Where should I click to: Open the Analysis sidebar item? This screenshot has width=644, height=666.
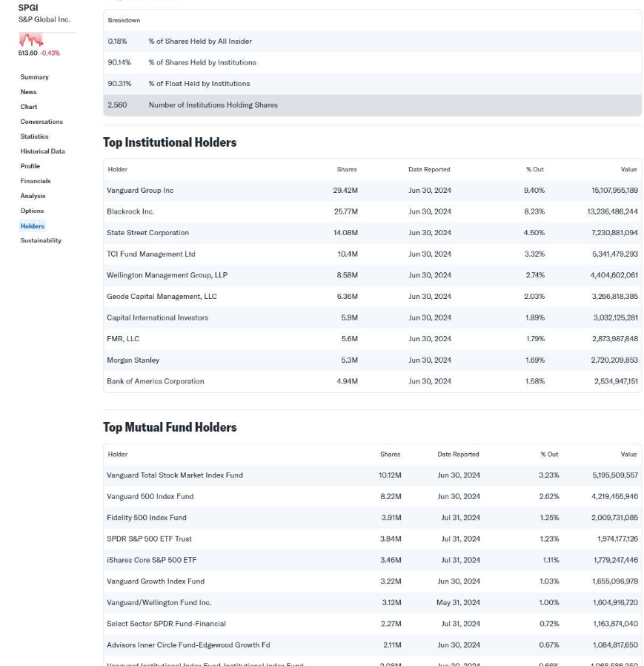point(33,196)
